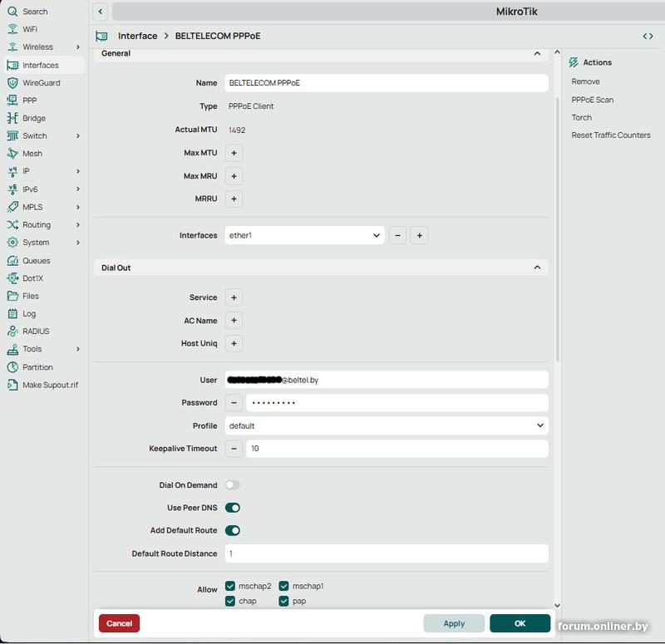
Task: Click the Apply button
Action: point(454,623)
